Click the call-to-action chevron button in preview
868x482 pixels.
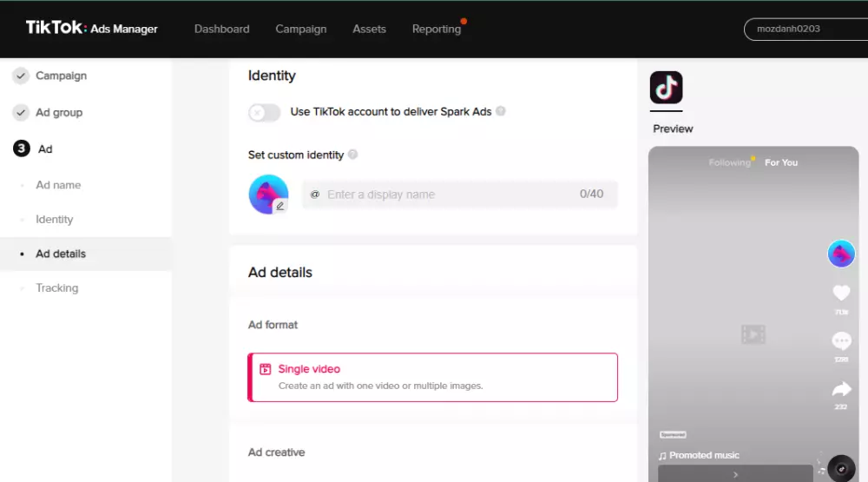pos(735,474)
